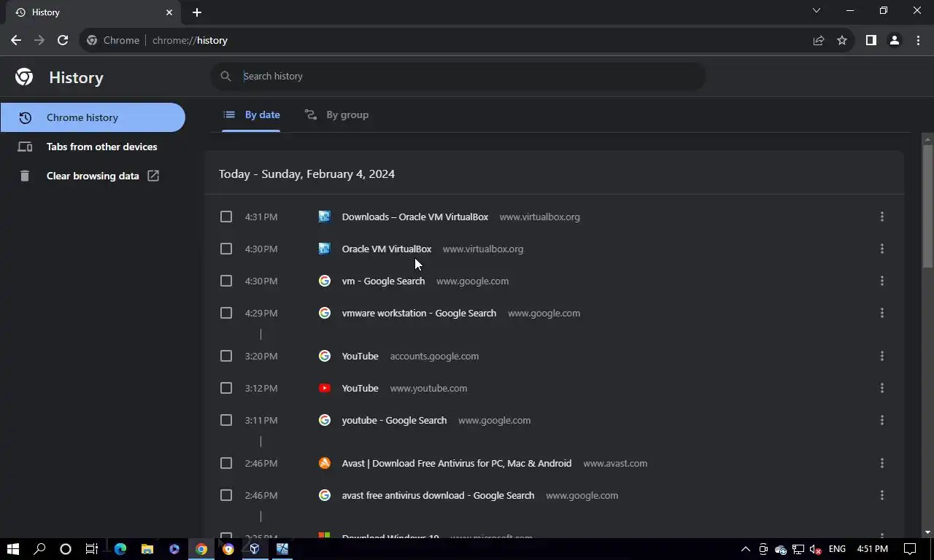Open vm - Google Search link
This screenshot has width=934, height=560.
click(x=383, y=281)
